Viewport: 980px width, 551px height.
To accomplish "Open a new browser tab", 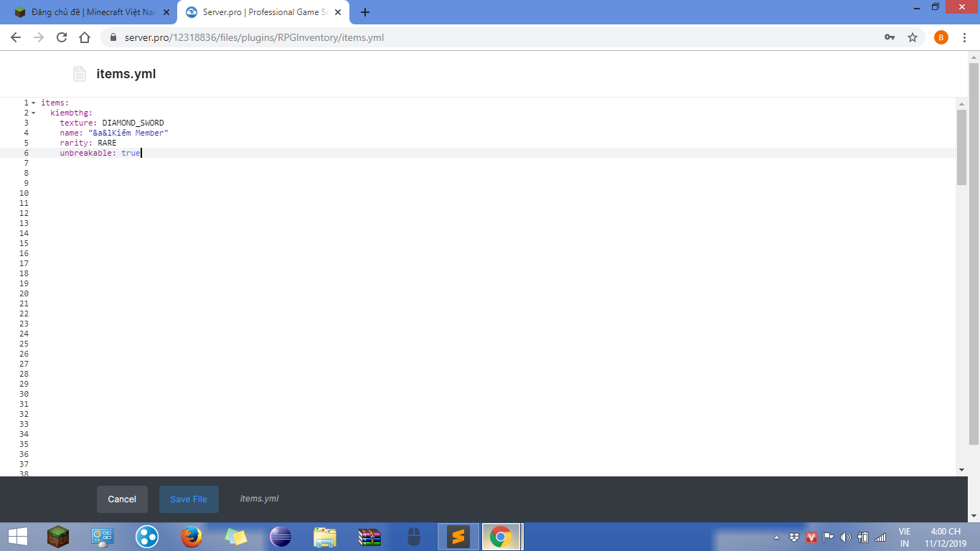I will point(365,12).
